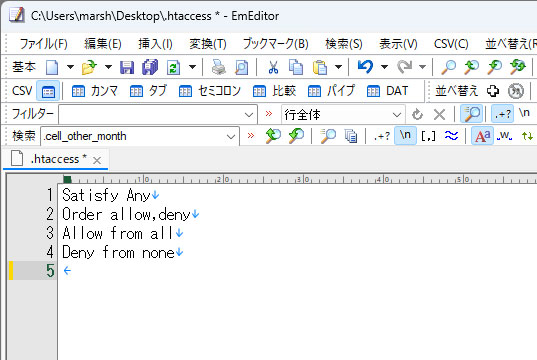Toggle whole word .w. option
537x360 pixels.
[504, 136]
